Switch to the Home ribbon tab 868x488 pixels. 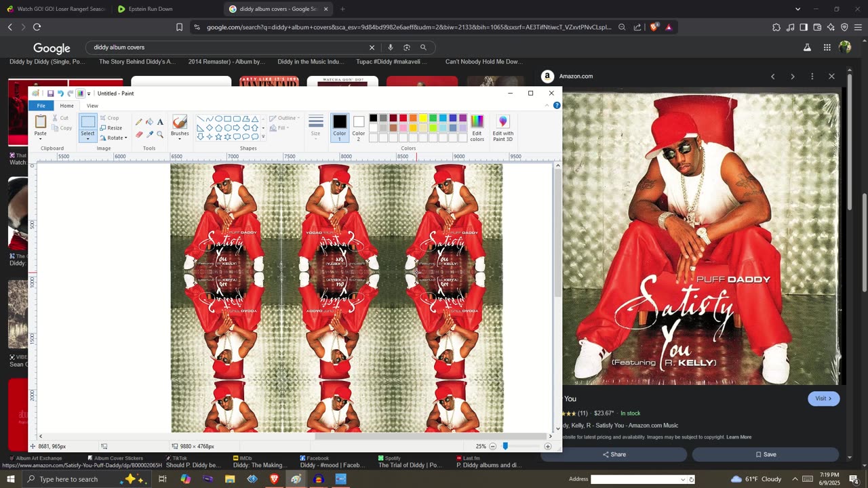[66, 106]
